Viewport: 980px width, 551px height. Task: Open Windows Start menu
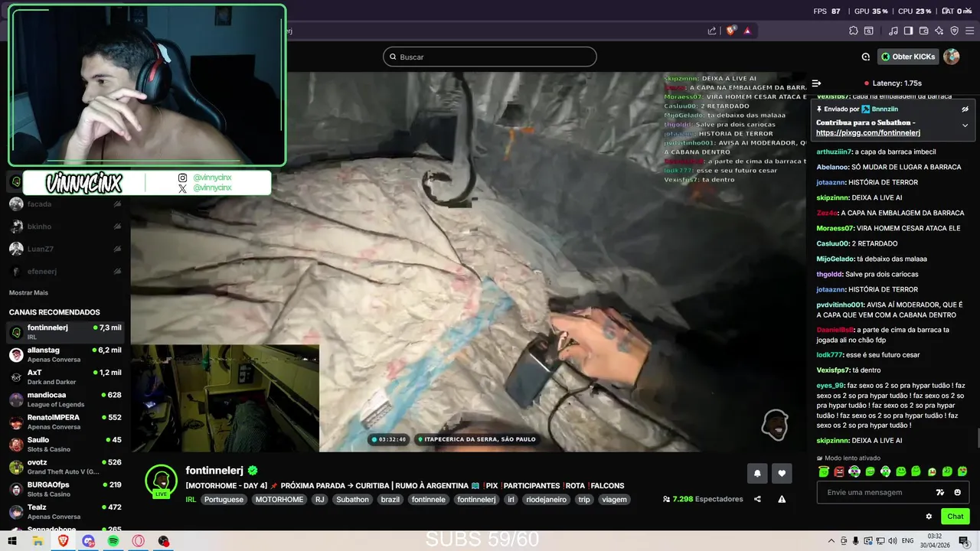11,540
